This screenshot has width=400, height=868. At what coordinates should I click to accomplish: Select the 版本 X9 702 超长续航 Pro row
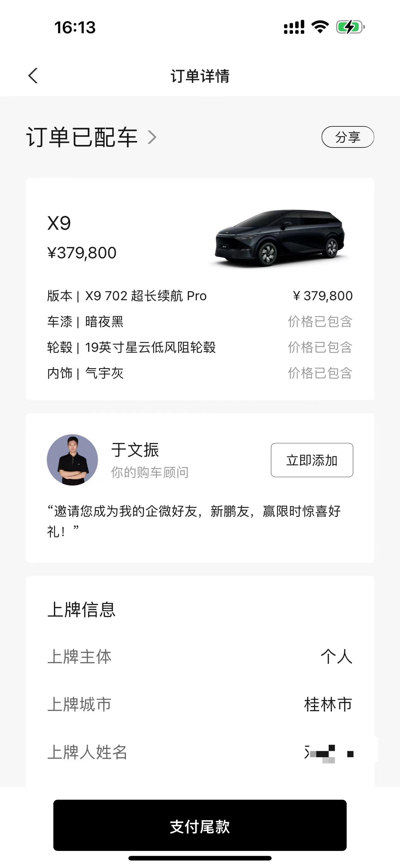coord(200,296)
